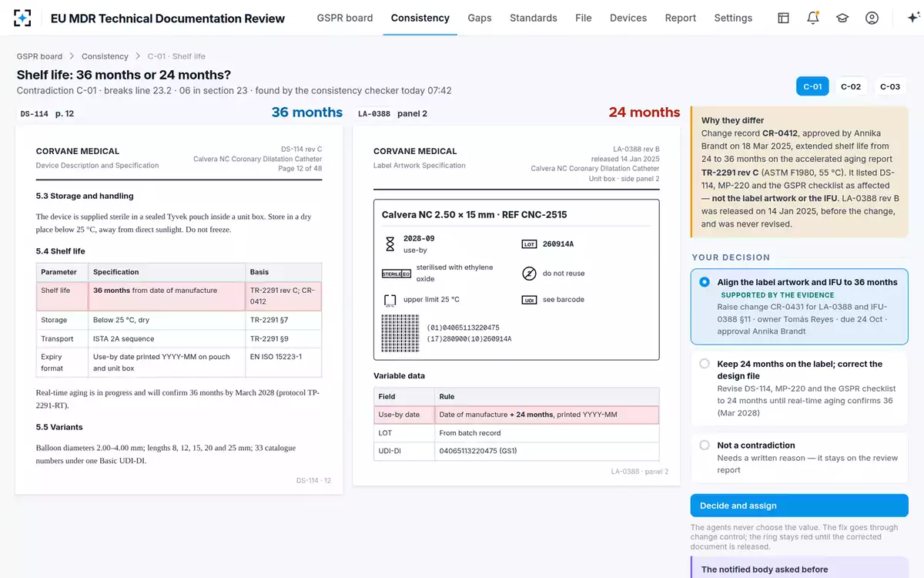Click 'TR-2291 §7' basis cell
This screenshot has height=578, width=924.
285,320
